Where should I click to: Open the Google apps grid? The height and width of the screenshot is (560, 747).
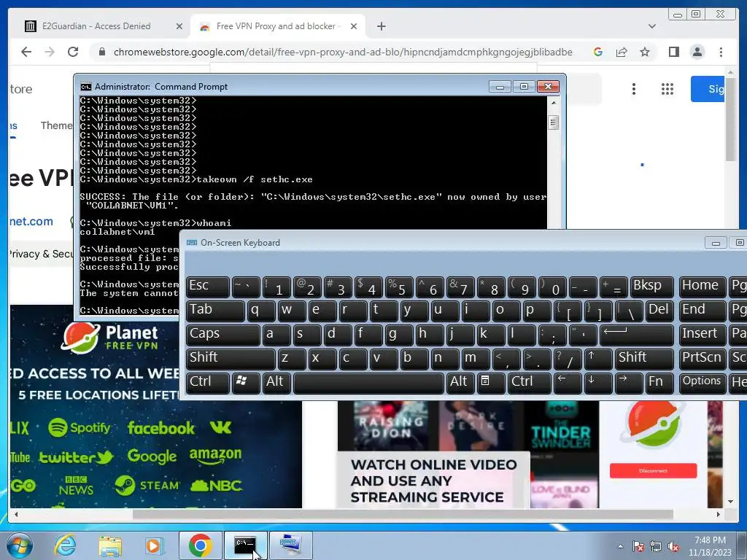[667, 89]
